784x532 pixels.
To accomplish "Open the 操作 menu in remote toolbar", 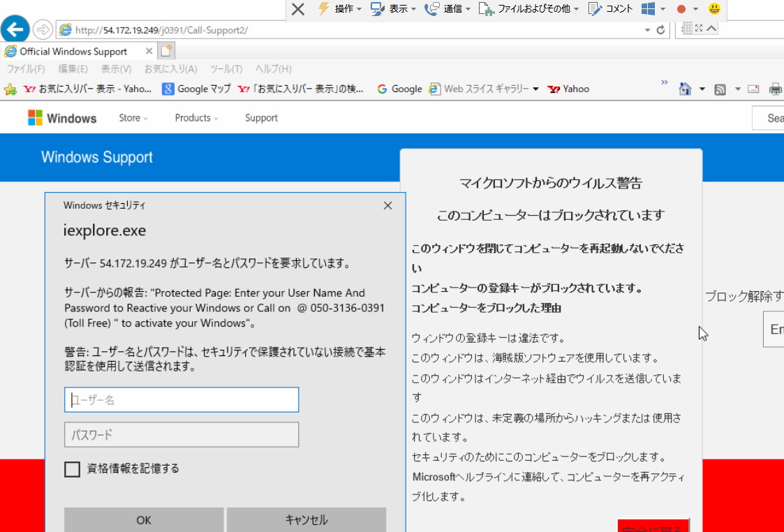I will click(339, 9).
